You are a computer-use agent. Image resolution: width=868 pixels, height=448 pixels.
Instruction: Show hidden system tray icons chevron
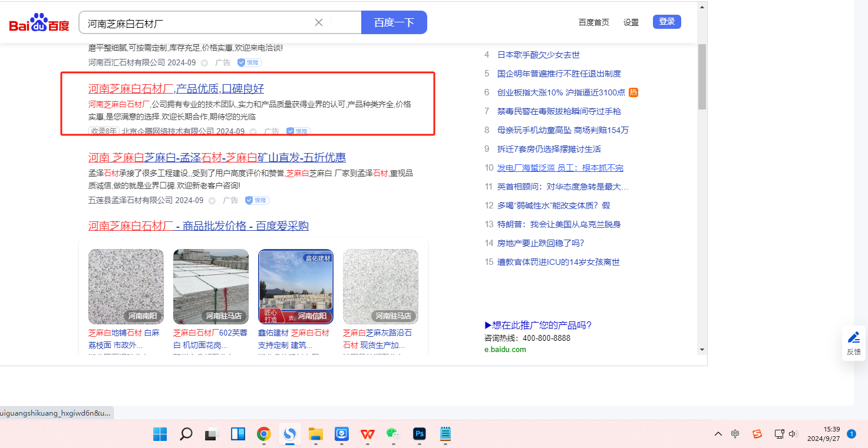point(718,434)
